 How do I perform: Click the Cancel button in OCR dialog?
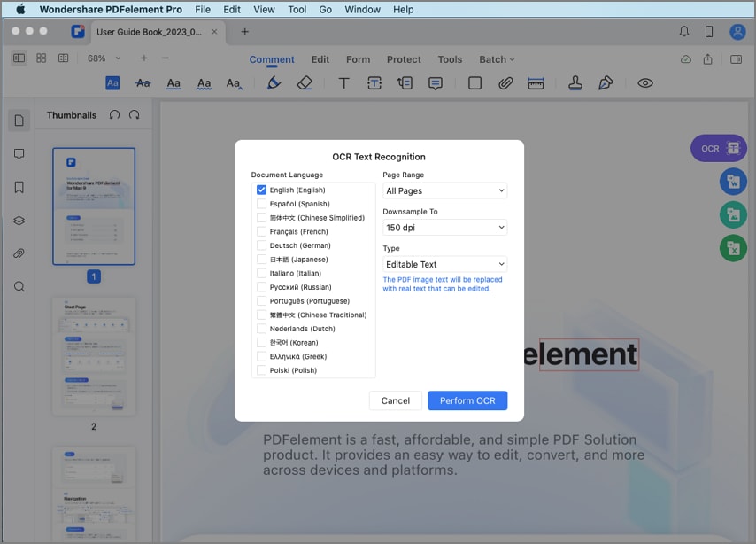(x=396, y=400)
